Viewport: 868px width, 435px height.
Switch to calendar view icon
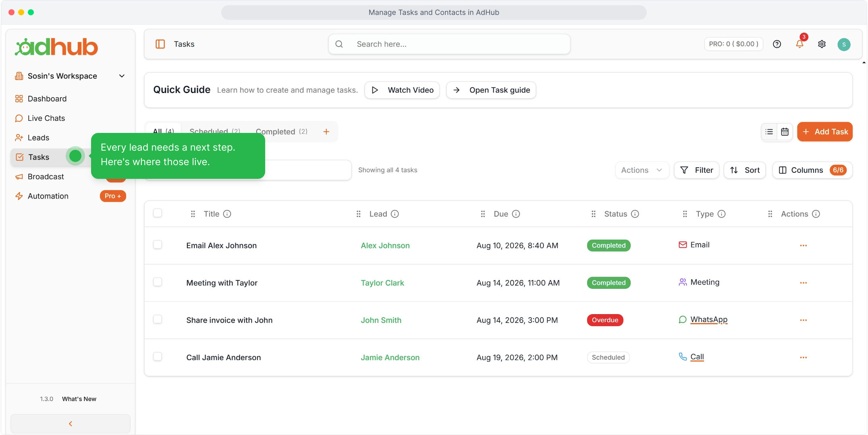point(785,132)
